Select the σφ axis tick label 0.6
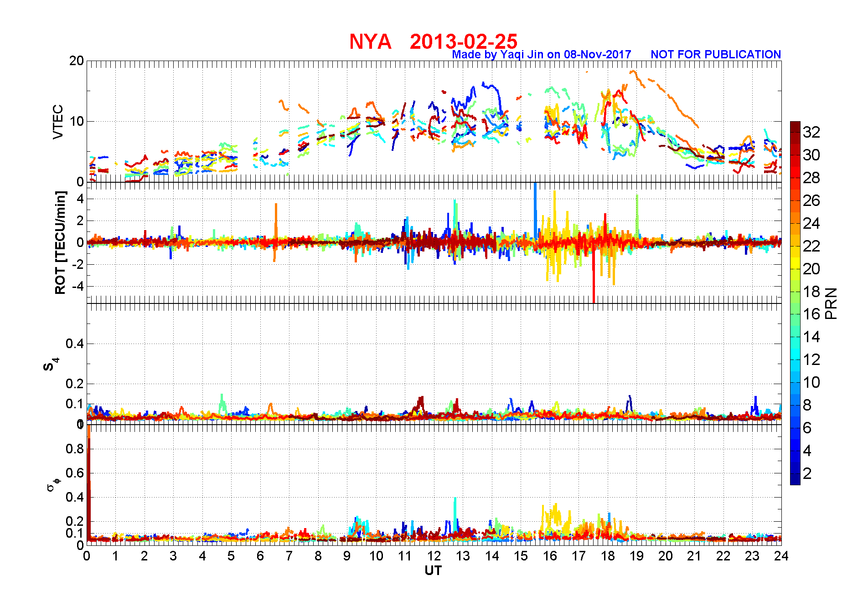The image size is (868, 606). click(x=75, y=473)
